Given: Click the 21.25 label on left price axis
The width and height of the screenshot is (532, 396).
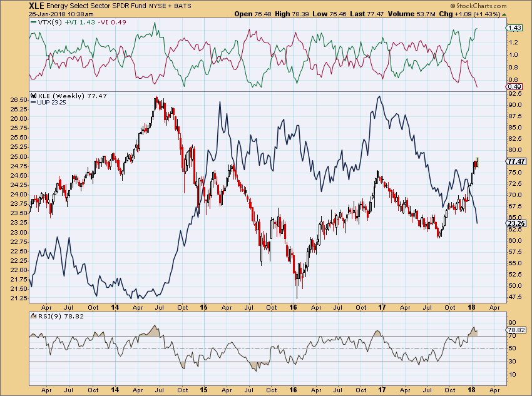Looking at the screenshot, I should coord(19,298).
